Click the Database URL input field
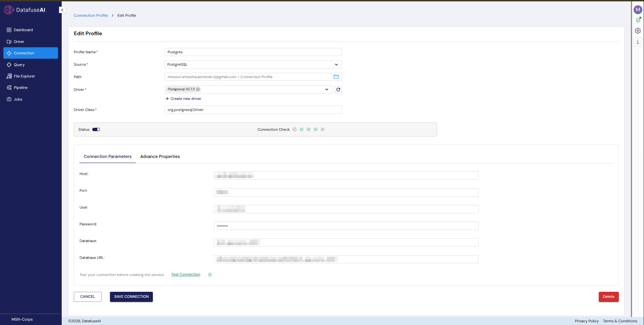Screen dimensions: 644x325 click(346, 259)
